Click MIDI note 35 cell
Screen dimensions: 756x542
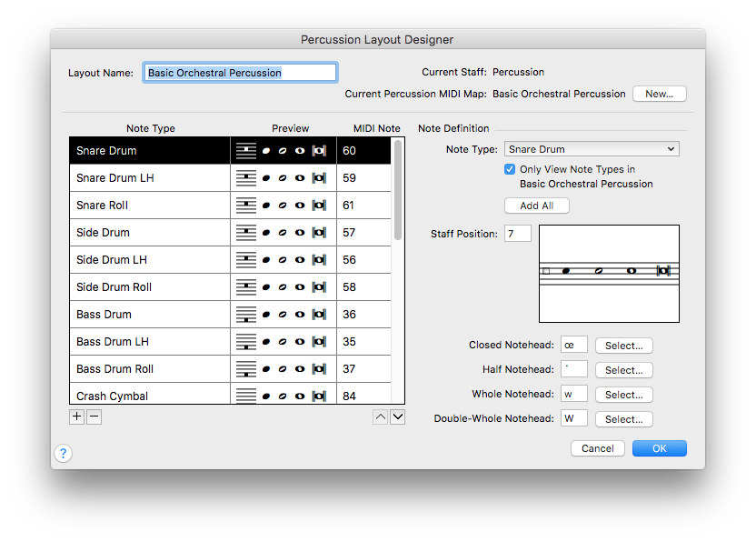pyautogui.click(x=363, y=342)
